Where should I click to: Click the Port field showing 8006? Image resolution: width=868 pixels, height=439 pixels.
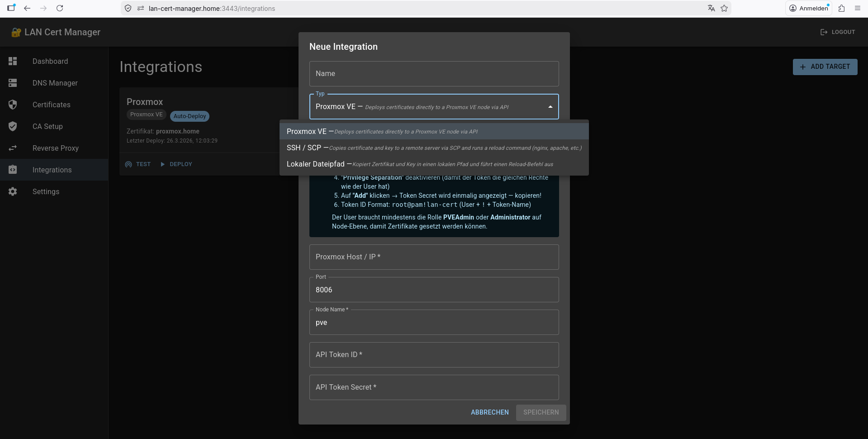coord(434,290)
